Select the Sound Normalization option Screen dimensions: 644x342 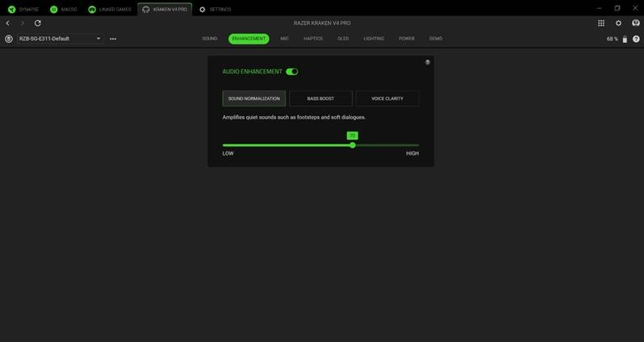[254, 98]
